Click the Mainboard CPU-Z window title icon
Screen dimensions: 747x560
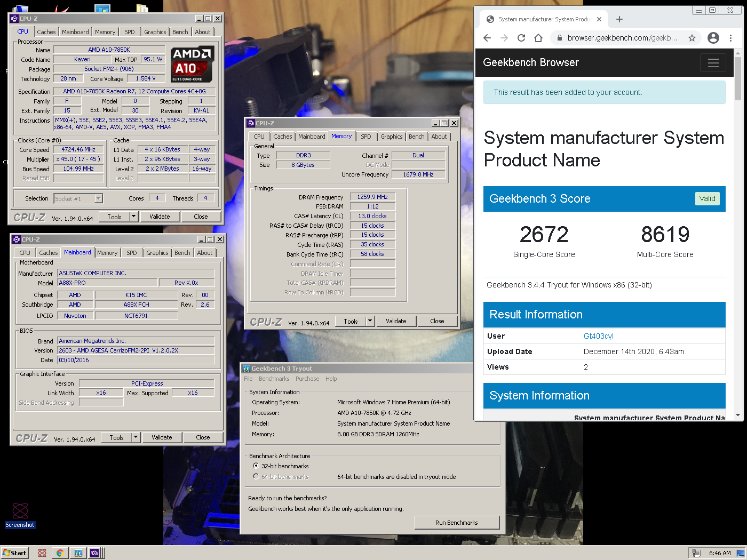point(17,239)
